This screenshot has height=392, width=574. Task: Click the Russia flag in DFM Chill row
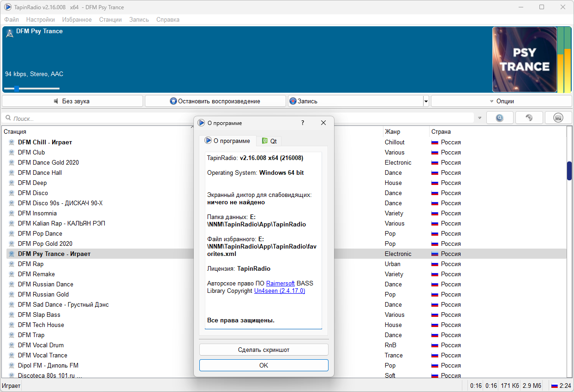[435, 143]
